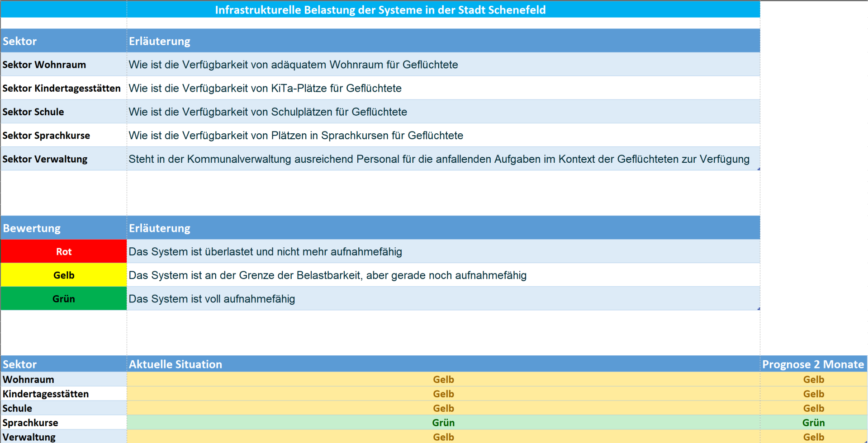Click the description about adäquatem Wohnraum

tap(443, 65)
